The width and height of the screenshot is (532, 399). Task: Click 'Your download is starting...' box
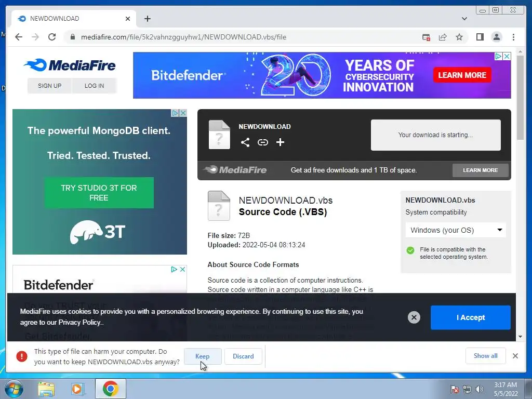[x=436, y=135]
